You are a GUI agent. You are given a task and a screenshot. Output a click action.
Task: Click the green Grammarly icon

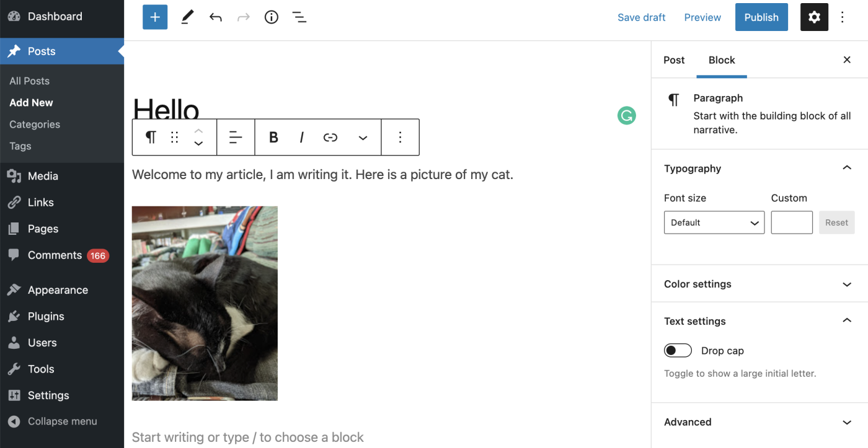[627, 115]
